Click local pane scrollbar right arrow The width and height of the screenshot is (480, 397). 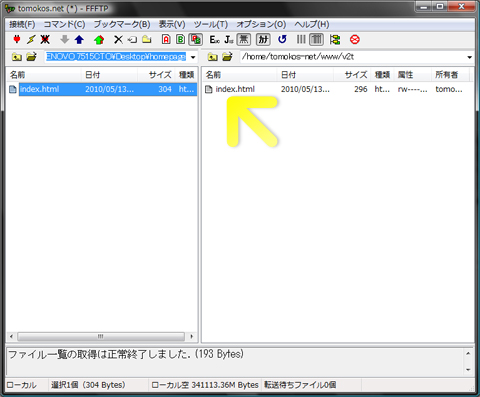point(192,336)
